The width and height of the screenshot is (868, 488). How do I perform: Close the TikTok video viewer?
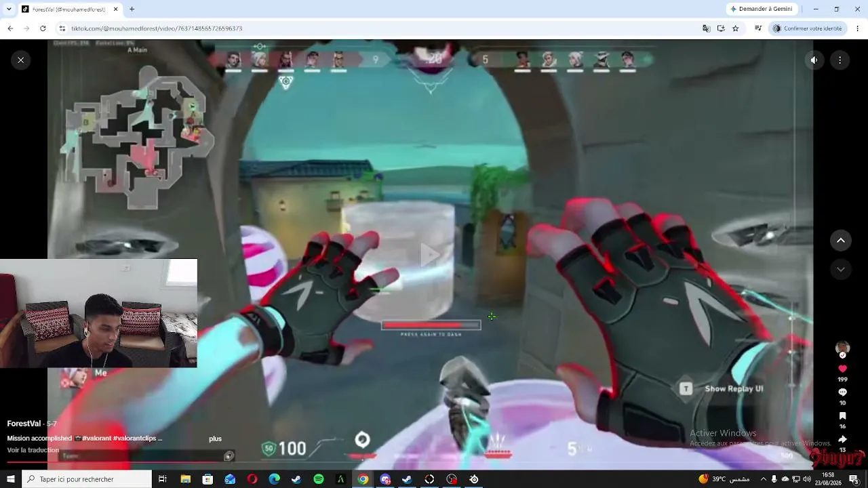21,60
